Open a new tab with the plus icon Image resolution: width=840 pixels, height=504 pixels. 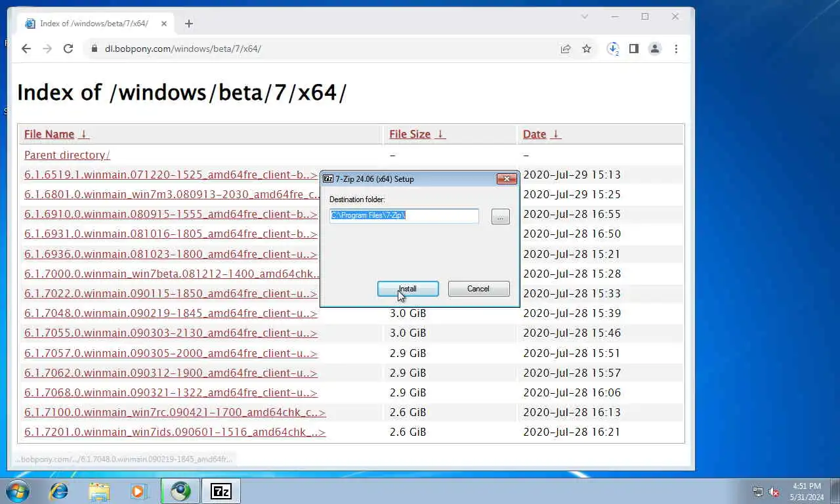click(189, 24)
